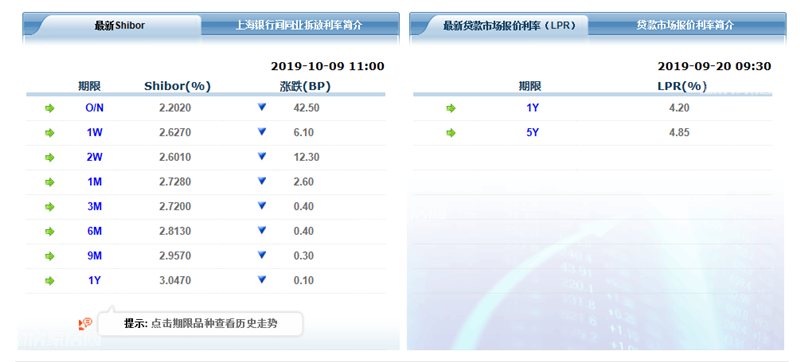Click the green arrow beside 5Y LPR

click(x=451, y=133)
